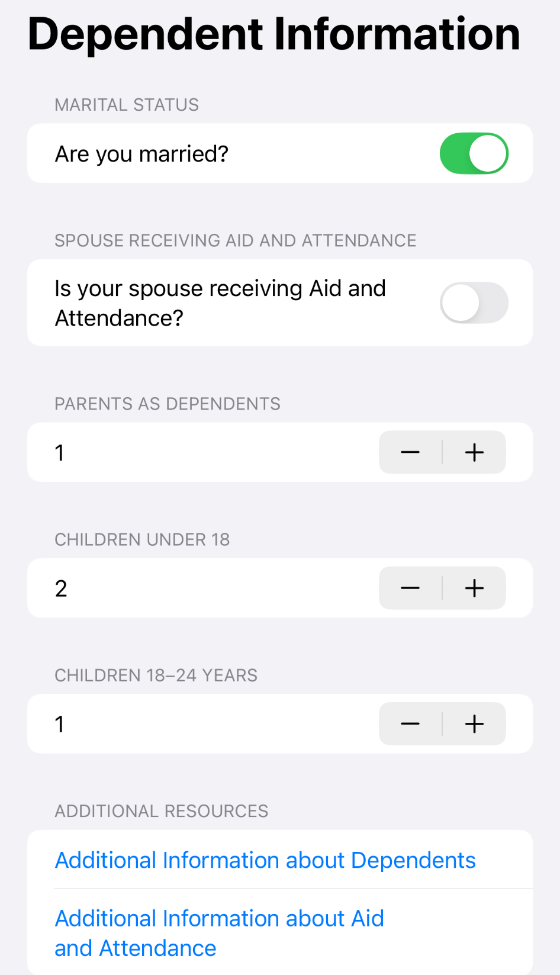The height and width of the screenshot is (975, 560).
Task: Tap the CHILDREN UNDER 18 section header
Action: click(x=142, y=539)
